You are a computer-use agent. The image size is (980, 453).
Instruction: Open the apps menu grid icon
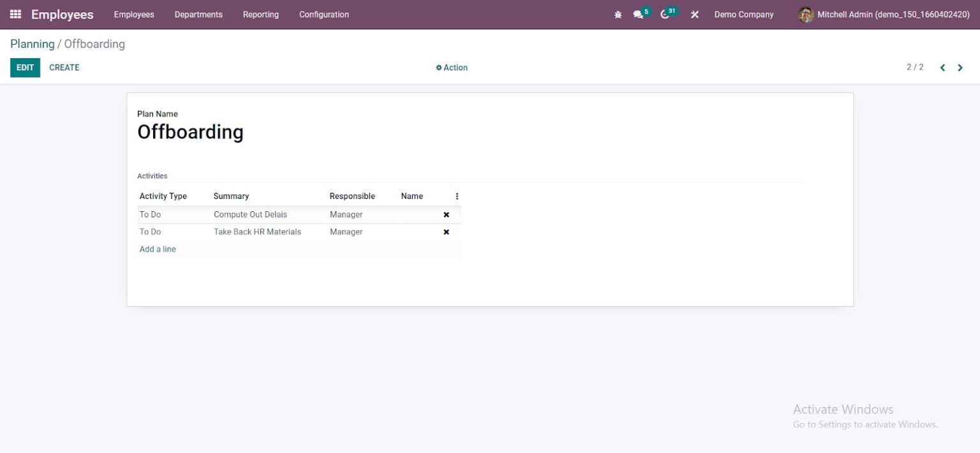(x=15, y=14)
